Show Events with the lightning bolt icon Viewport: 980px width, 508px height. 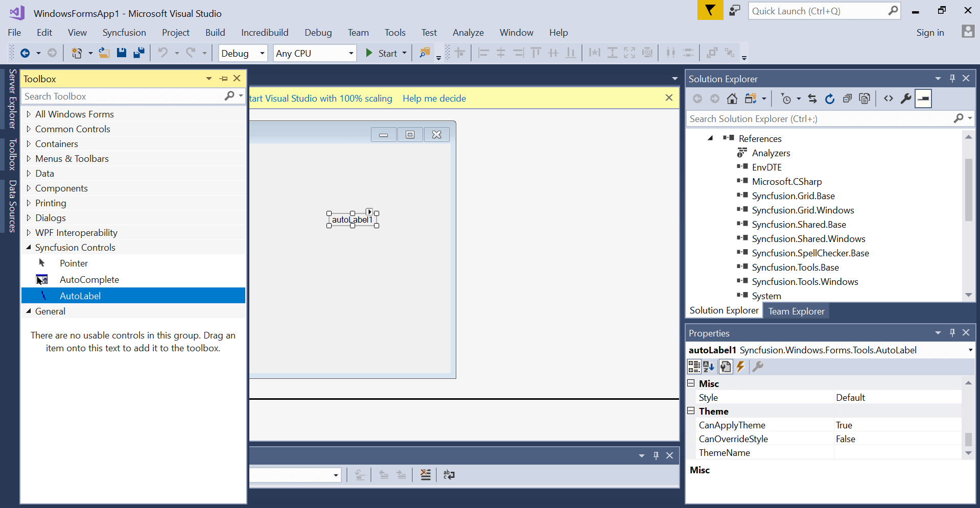(x=740, y=367)
